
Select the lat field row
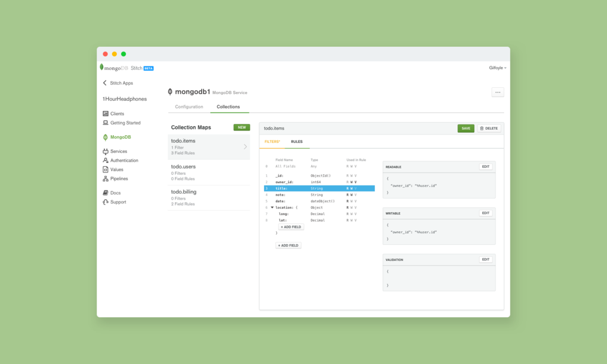pos(319,220)
